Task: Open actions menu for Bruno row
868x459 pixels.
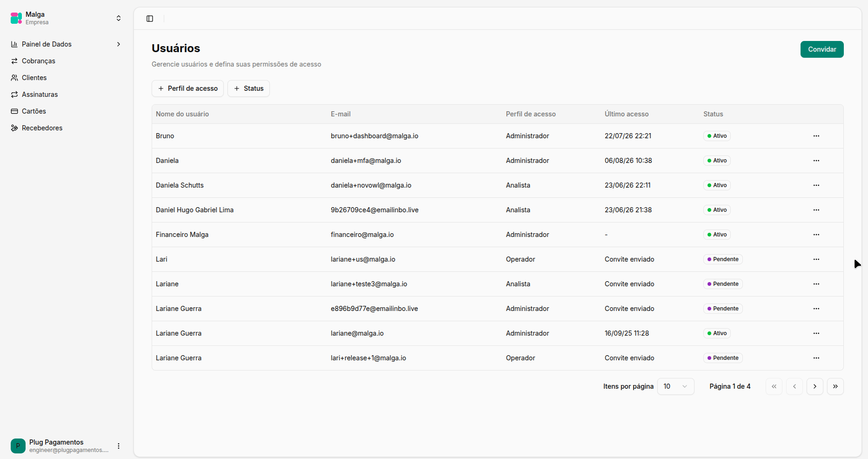Action: tap(816, 136)
